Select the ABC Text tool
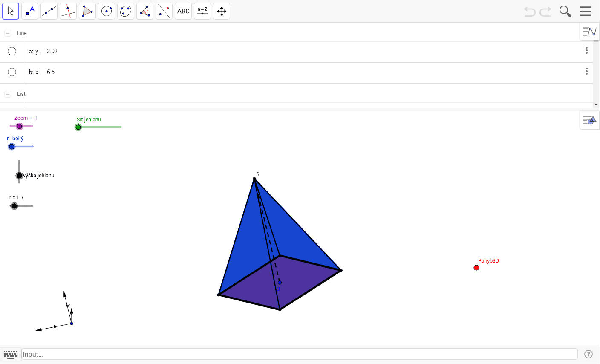 pyautogui.click(x=183, y=11)
